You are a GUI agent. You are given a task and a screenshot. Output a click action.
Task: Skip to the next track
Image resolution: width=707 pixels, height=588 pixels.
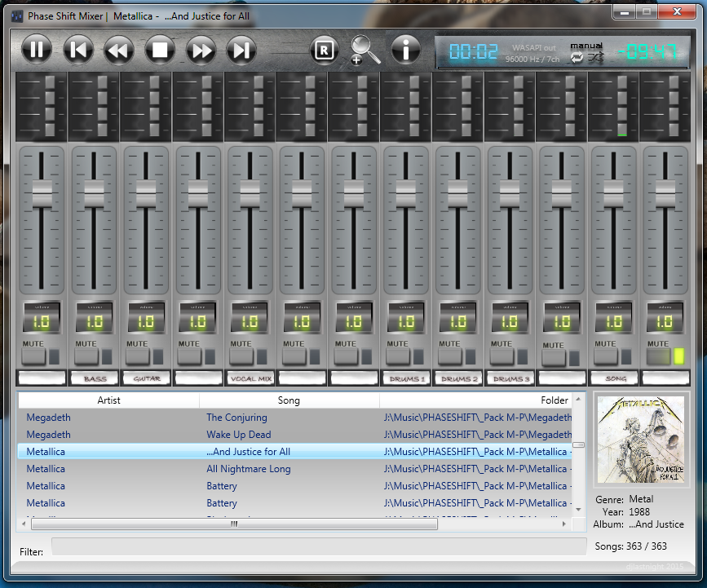[241, 50]
